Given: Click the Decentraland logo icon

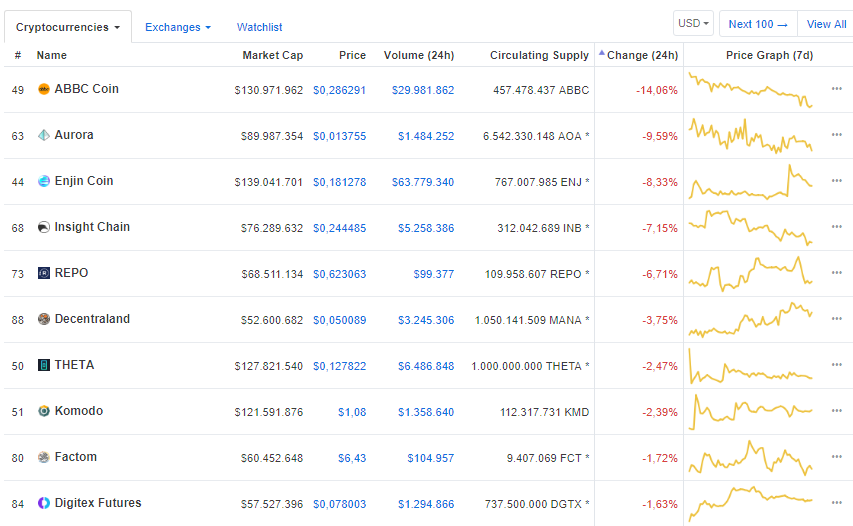Looking at the screenshot, I should [x=44, y=319].
